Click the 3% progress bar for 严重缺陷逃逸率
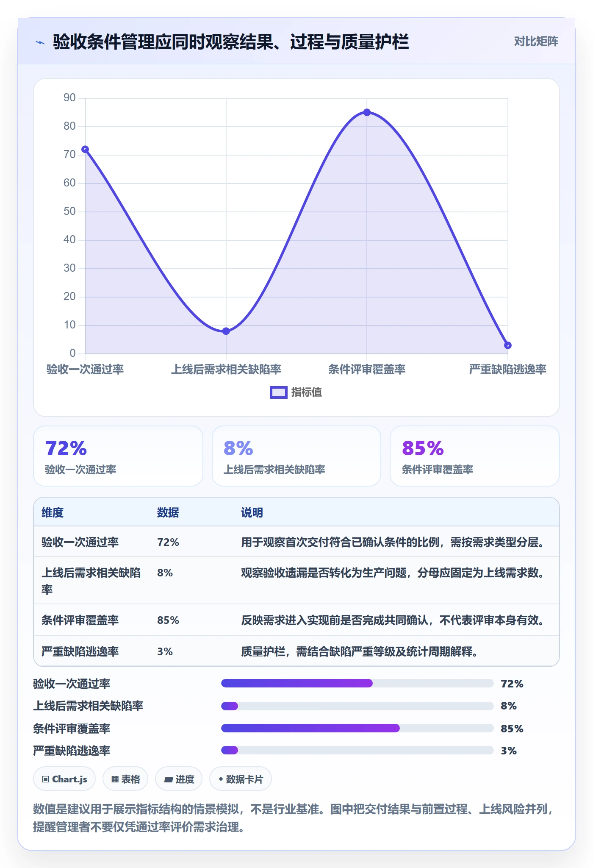 357,750
